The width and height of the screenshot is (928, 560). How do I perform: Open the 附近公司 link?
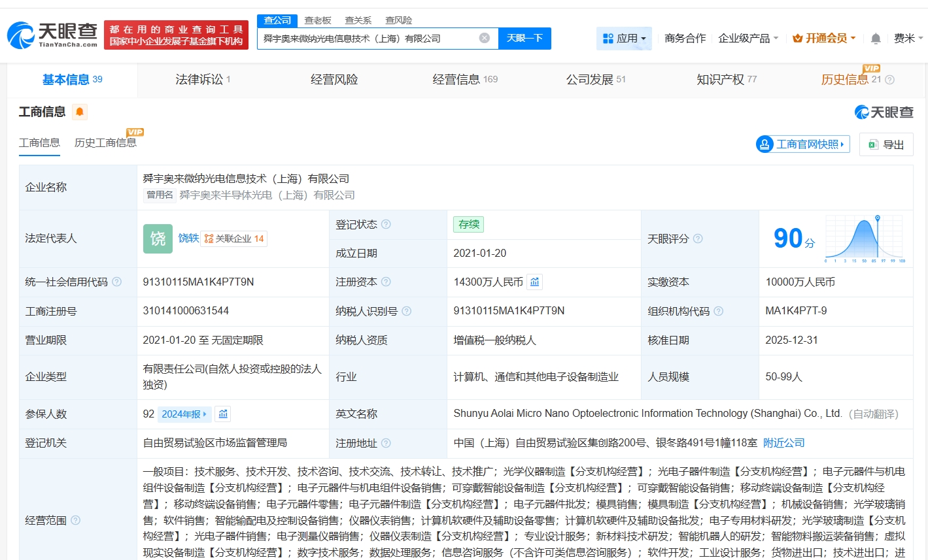(x=783, y=442)
